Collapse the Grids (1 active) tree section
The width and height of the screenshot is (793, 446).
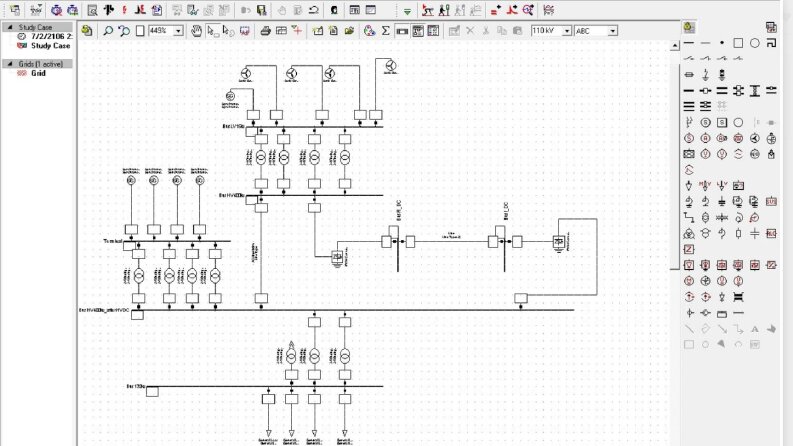10,64
